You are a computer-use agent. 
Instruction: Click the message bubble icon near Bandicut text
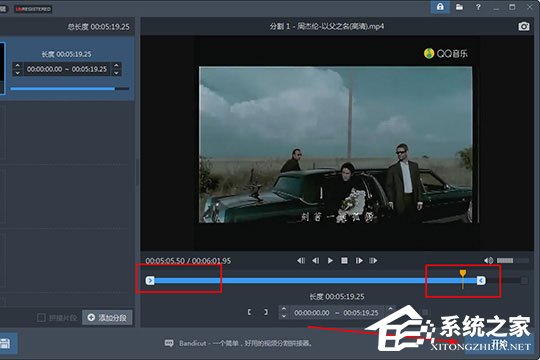click(169, 343)
